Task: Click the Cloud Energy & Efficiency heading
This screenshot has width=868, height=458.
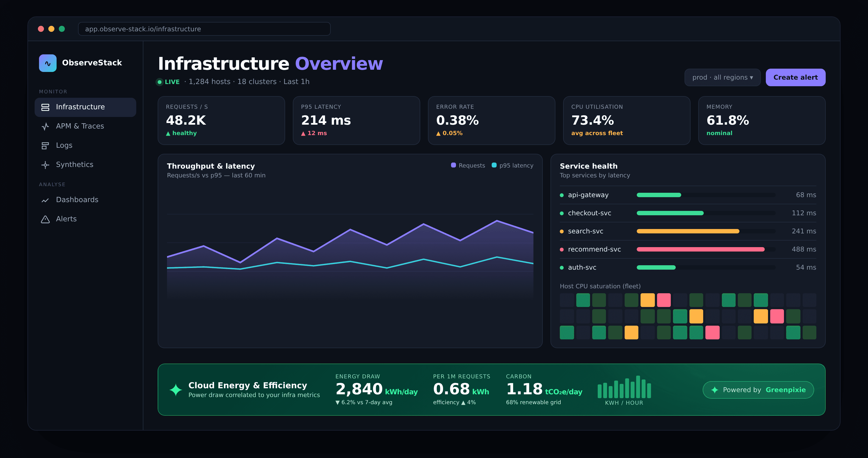Action: [248, 386]
